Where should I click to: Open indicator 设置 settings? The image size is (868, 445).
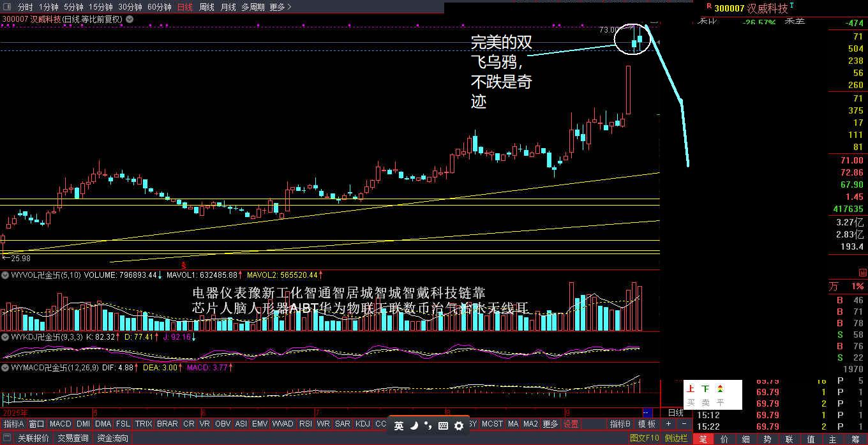(571, 424)
